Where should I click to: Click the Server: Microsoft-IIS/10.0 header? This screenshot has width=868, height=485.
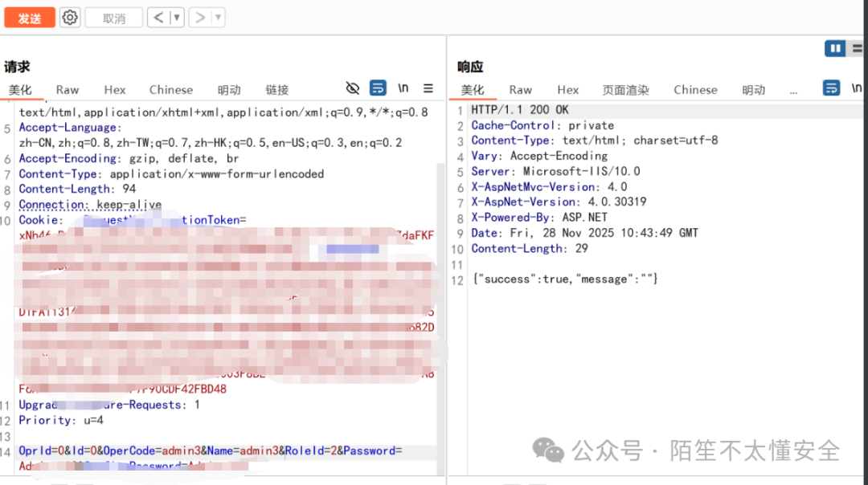point(555,172)
